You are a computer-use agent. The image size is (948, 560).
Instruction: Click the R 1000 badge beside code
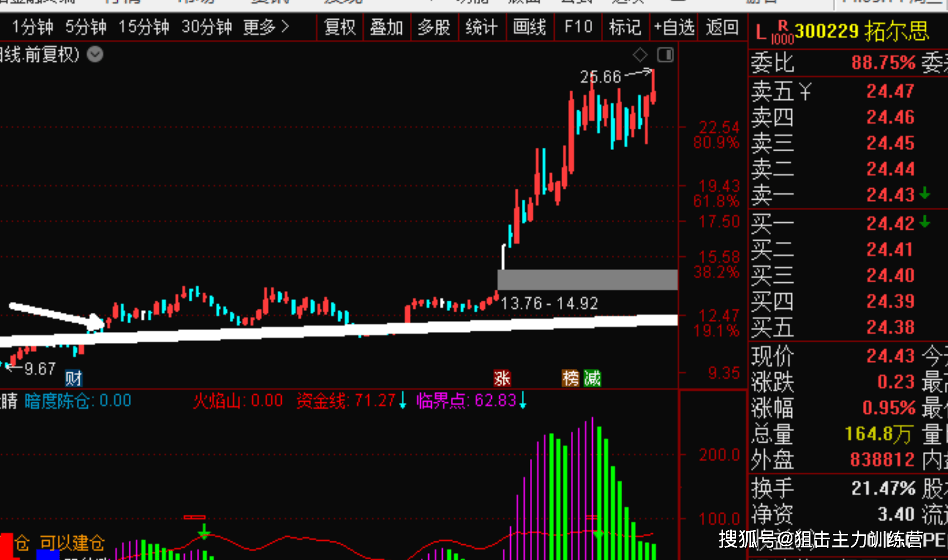(x=782, y=33)
